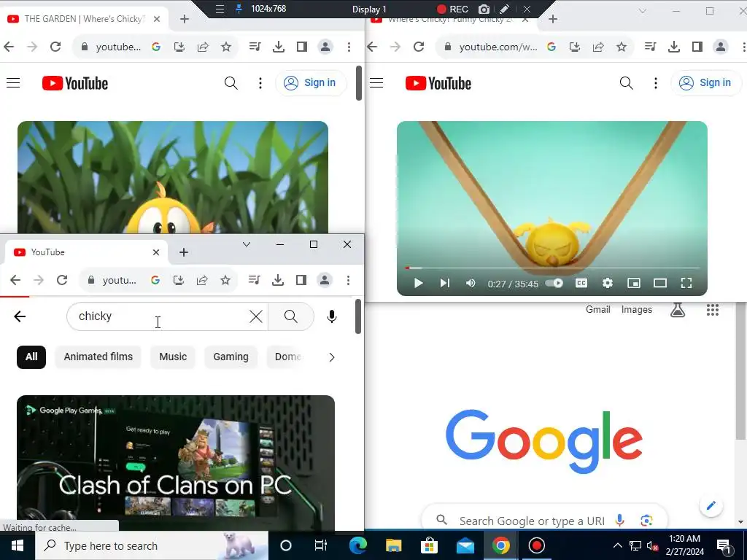Reload page in bottom-left Chrome window
Viewport: 747px width, 560px height.
(x=62, y=280)
